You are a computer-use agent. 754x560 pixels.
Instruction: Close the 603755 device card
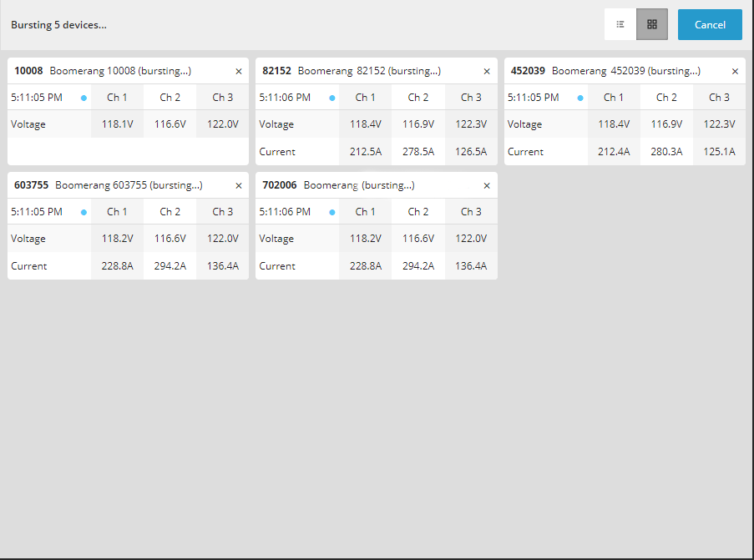click(238, 185)
